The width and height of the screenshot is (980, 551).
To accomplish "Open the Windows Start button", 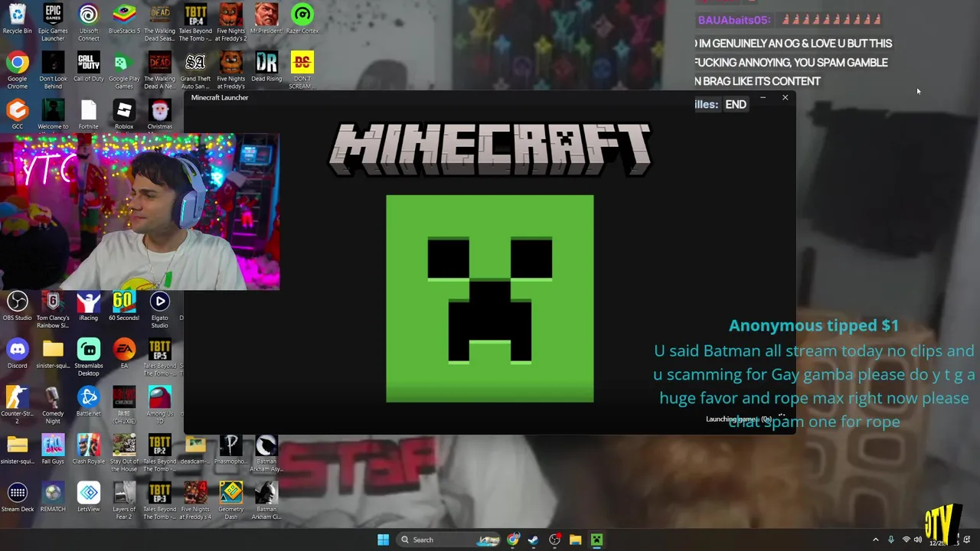I will [383, 540].
